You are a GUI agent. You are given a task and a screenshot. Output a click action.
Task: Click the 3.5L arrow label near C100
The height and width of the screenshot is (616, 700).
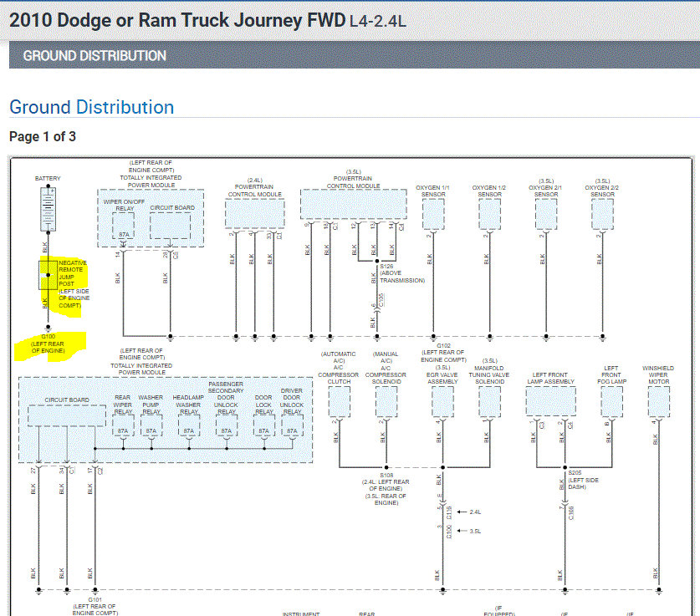click(470, 532)
